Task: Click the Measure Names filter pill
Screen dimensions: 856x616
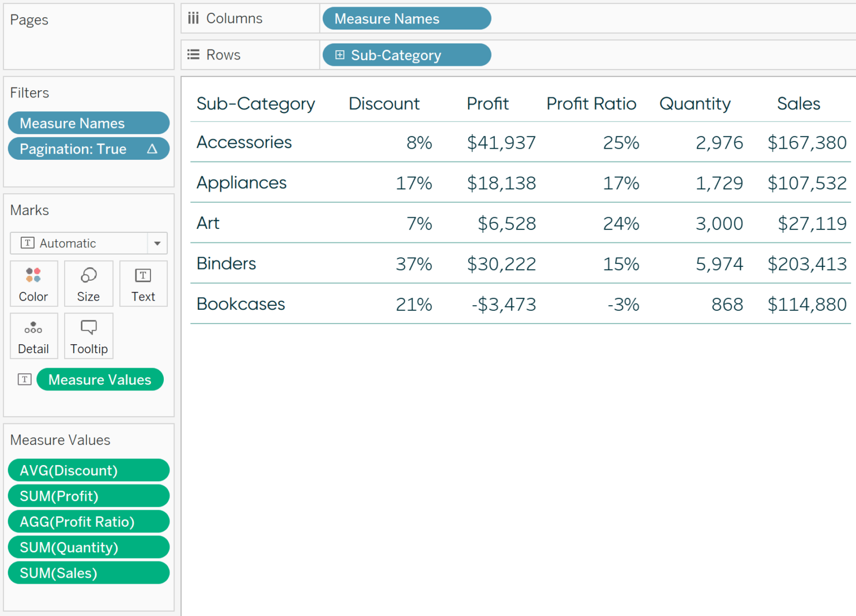Action: (88, 123)
